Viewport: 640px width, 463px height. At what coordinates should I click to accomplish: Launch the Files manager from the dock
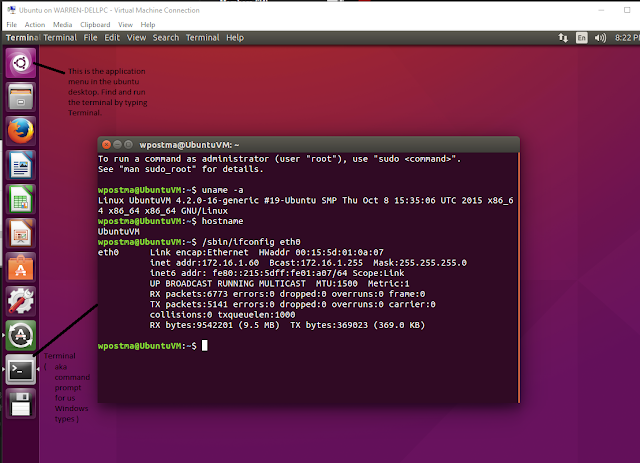point(20,97)
